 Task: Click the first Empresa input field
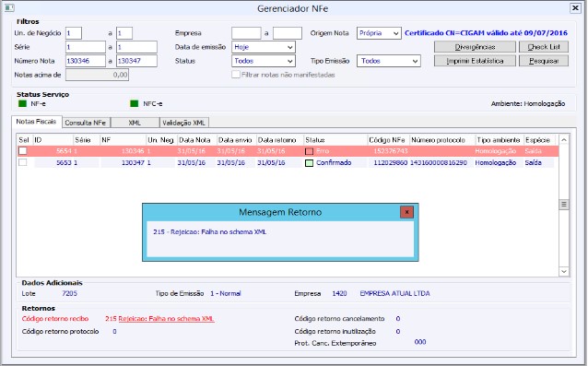(246, 33)
